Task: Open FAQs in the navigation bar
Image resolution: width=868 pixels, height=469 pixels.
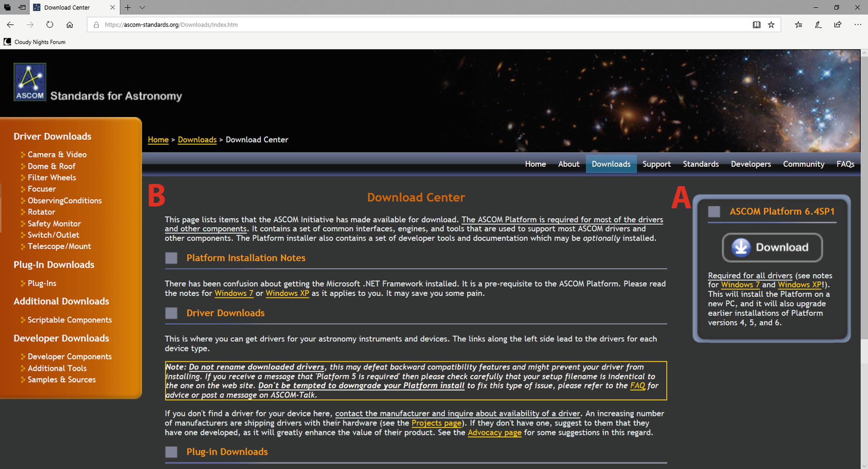Action: 845,164
